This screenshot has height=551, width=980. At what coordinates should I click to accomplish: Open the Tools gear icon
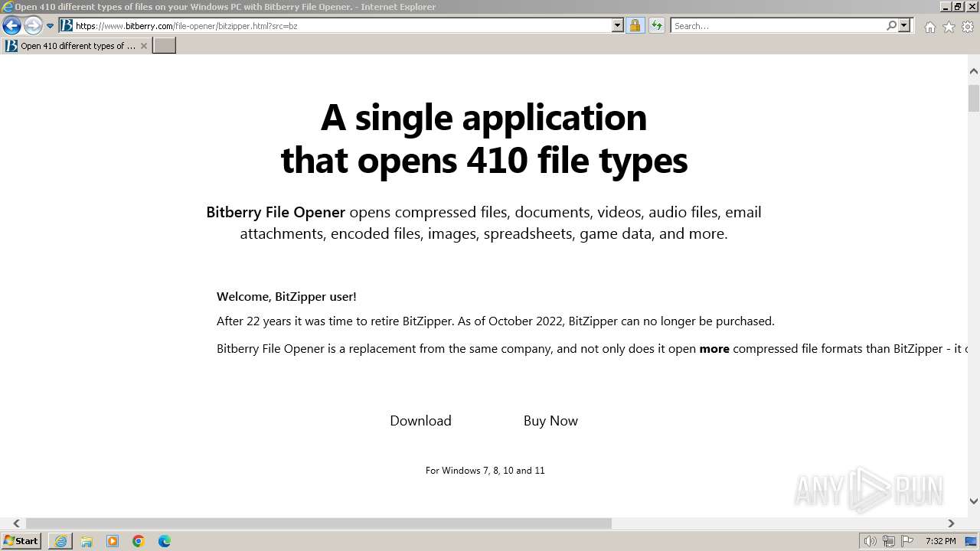(x=968, y=27)
